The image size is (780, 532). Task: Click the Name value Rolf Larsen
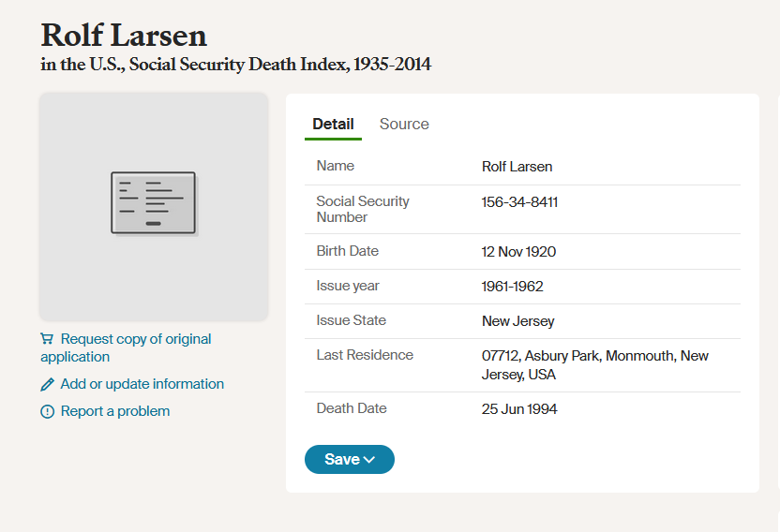coord(517,167)
